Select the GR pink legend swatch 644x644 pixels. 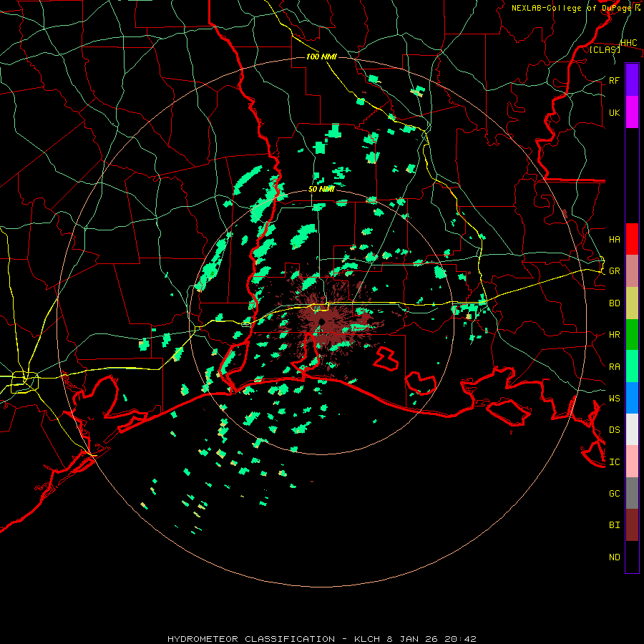(632, 270)
